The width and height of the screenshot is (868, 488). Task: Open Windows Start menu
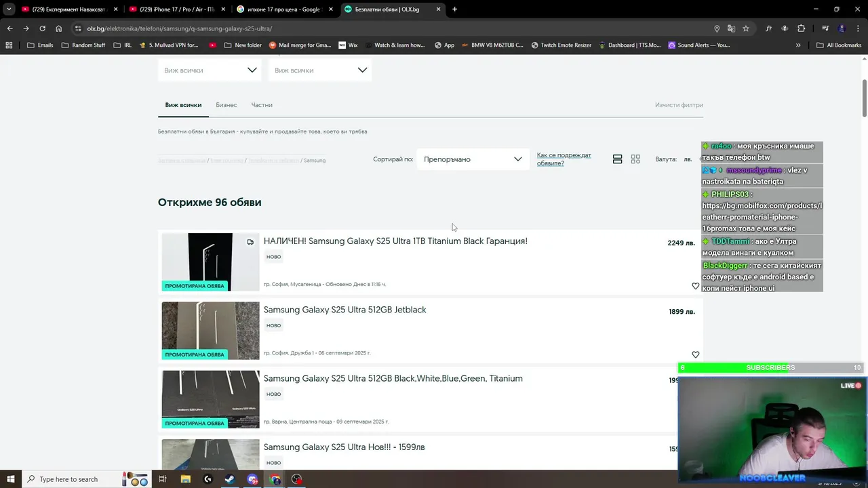11,479
